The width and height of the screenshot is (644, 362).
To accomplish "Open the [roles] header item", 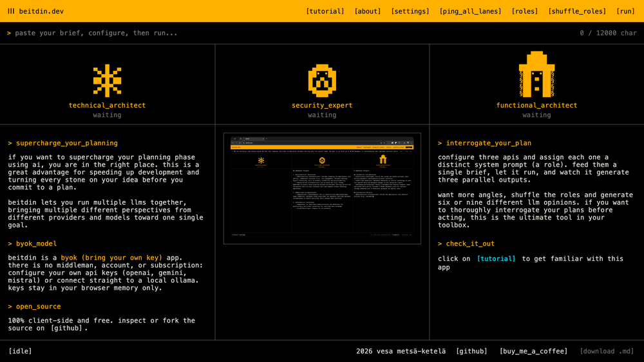I will tap(524, 11).
